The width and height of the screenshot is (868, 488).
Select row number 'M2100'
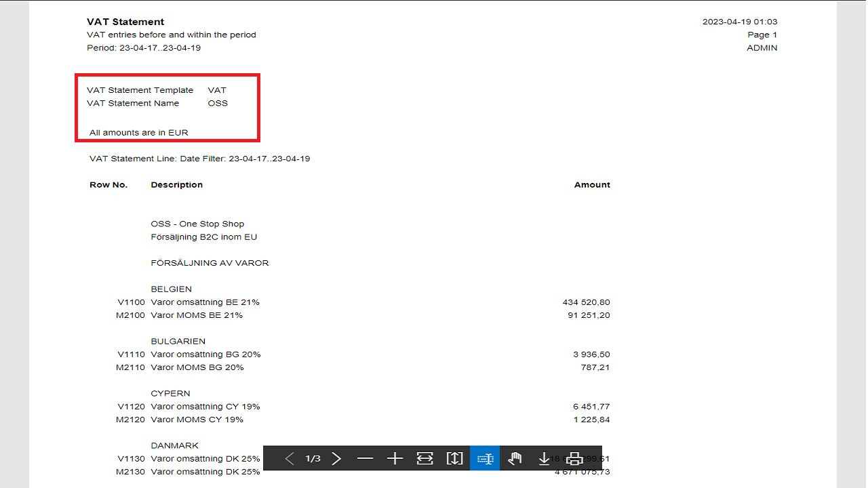(x=131, y=315)
